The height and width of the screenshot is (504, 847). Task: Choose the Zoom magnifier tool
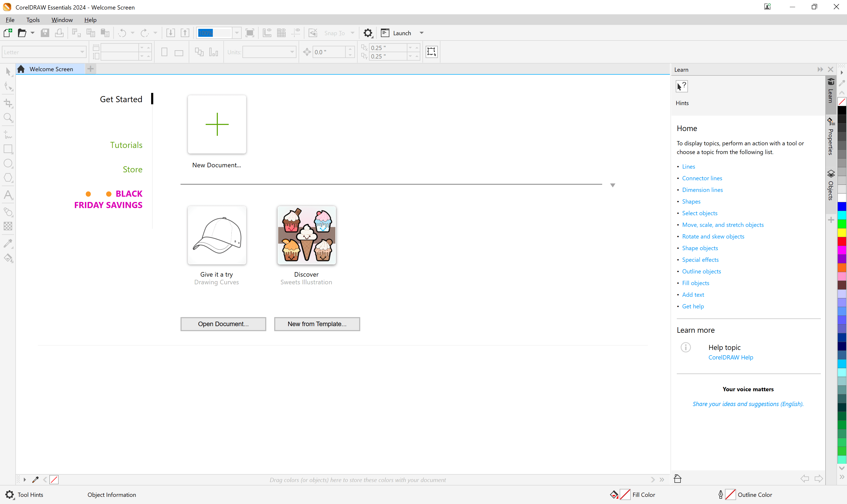(x=8, y=118)
